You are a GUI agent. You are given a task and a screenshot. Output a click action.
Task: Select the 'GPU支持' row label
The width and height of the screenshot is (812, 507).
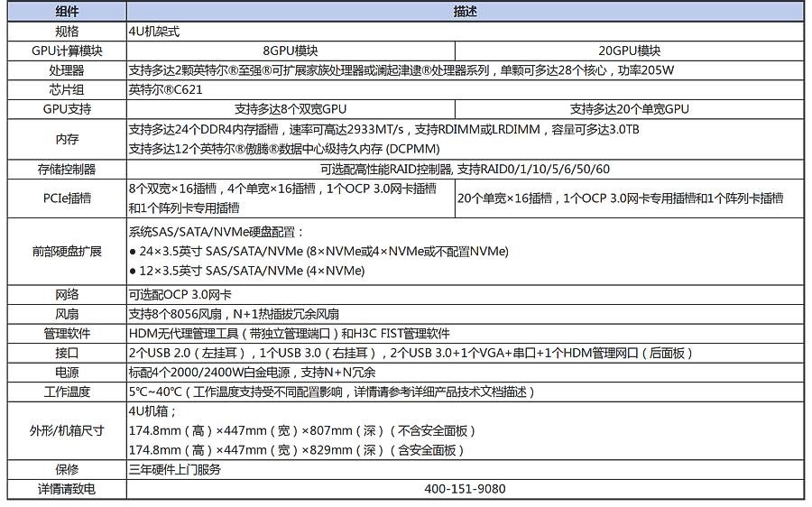[x=67, y=109]
